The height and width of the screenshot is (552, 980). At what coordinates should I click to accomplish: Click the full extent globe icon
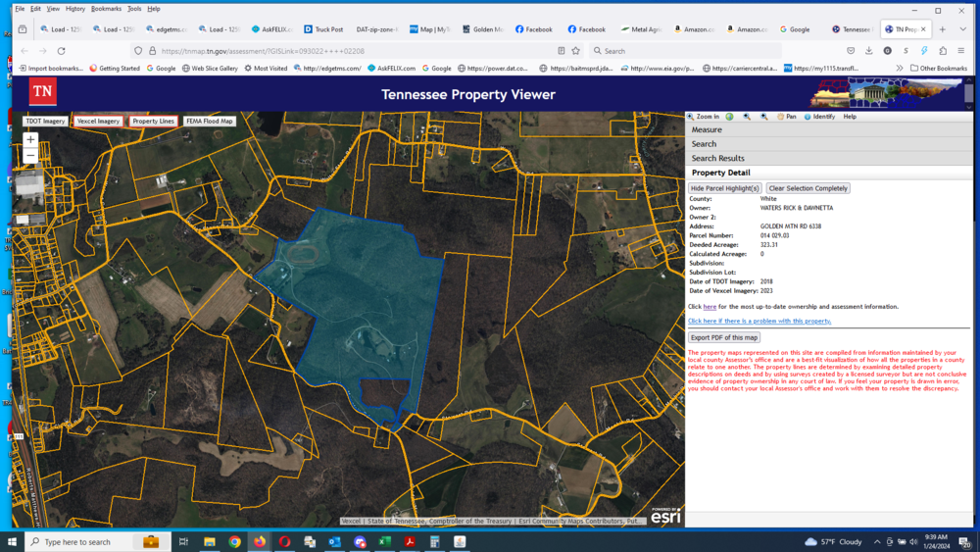pyautogui.click(x=729, y=117)
